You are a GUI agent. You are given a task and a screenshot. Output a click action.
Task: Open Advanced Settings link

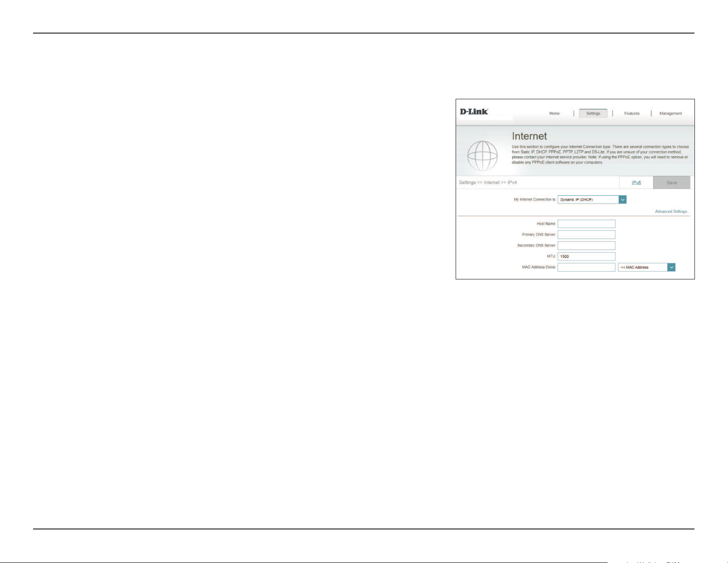[x=672, y=211]
